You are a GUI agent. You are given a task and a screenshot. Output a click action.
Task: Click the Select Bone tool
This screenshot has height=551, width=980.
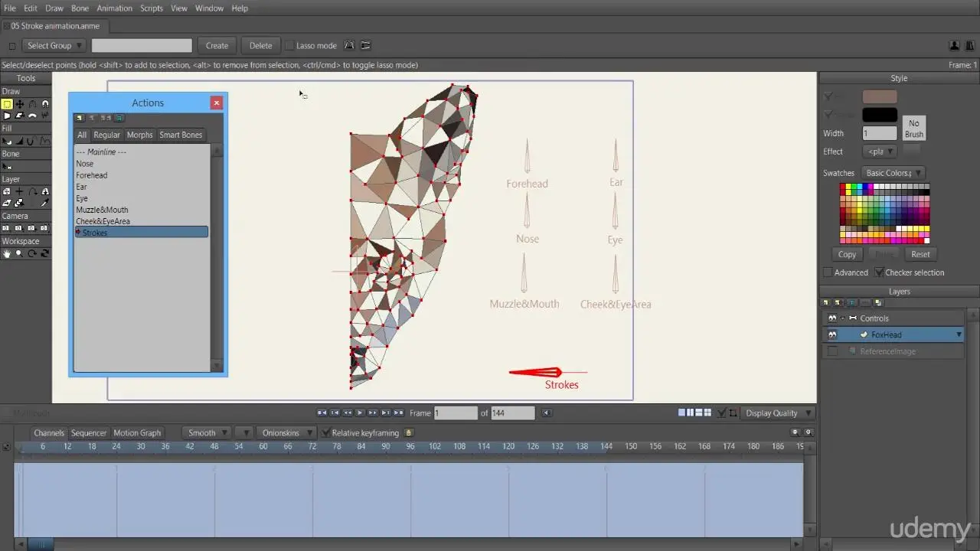click(x=8, y=166)
